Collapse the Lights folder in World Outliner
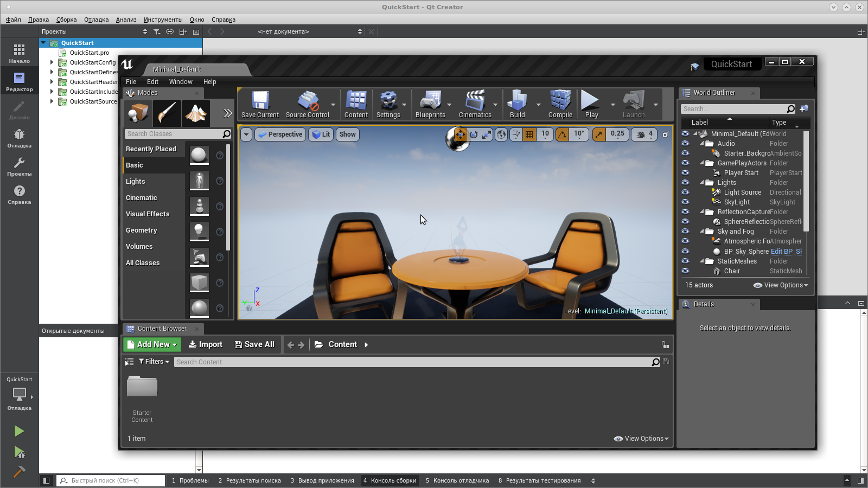Viewport: 868px width, 488px height. [702, 183]
